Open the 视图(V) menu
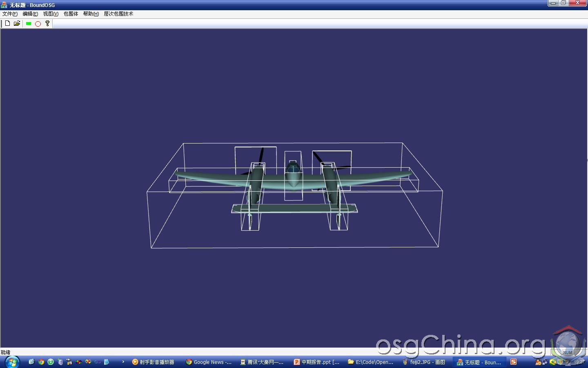Image resolution: width=588 pixels, height=368 pixels. 51,13
